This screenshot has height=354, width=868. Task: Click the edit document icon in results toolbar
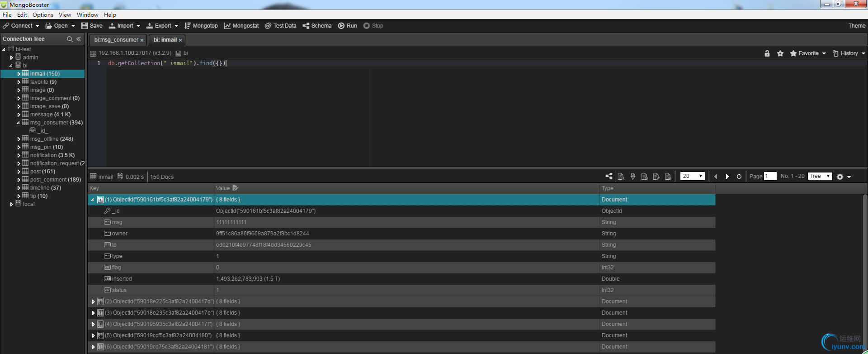click(656, 177)
